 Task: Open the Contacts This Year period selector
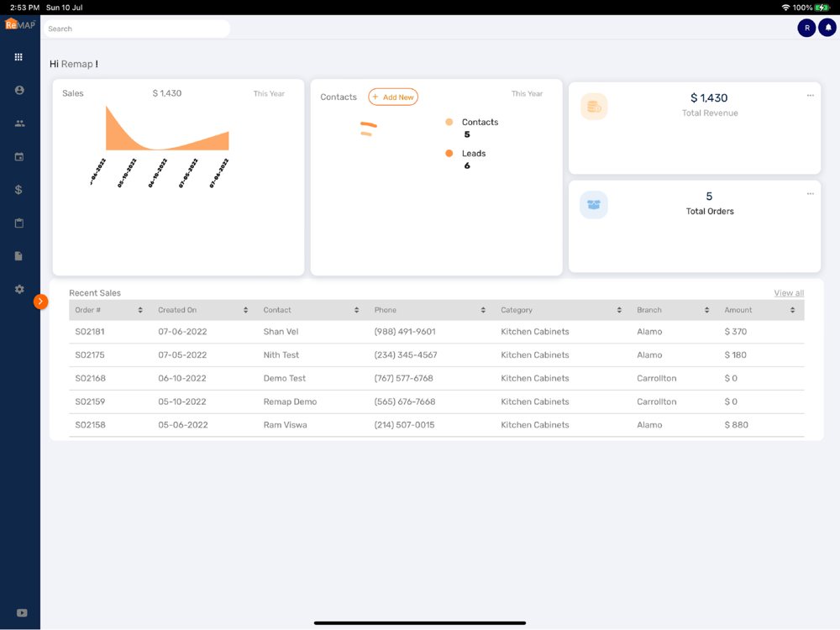pyautogui.click(x=527, y=93)
